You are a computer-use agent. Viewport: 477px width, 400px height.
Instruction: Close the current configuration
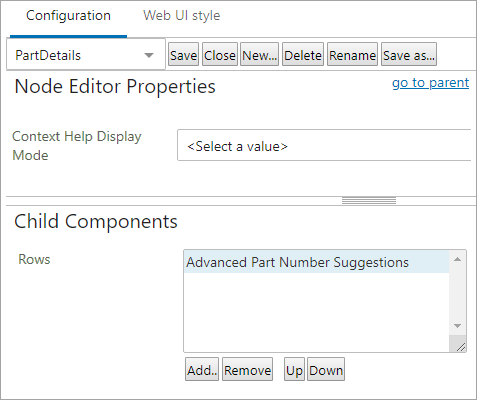click(220, 55)
